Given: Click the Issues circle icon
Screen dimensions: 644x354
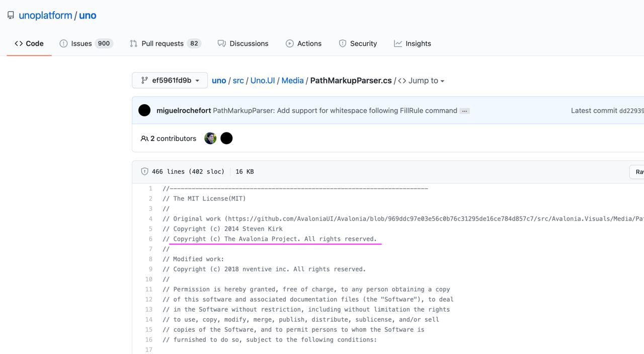Looking at the screenshot, I should 63,43.
